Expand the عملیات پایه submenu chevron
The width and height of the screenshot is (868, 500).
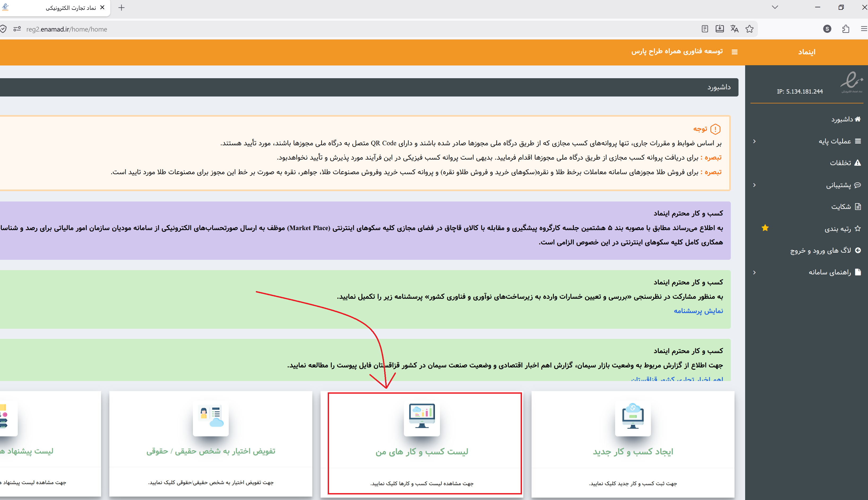point(754,141)
